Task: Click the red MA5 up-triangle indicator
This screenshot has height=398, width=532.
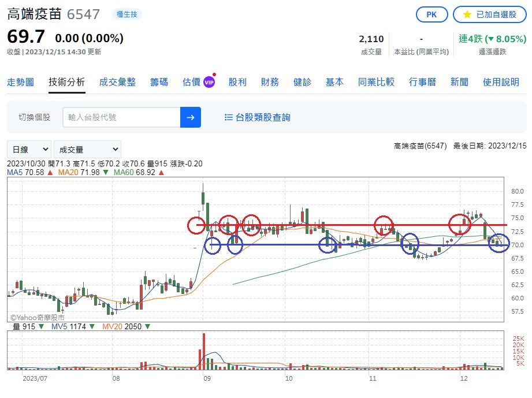Action: [x=50, y=172]
